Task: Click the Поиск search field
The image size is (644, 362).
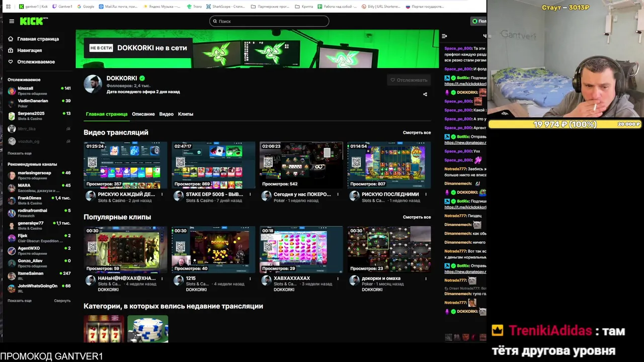Action: click(269, 21)
